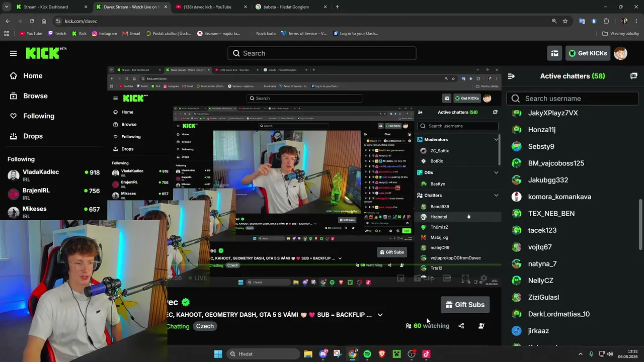Click the largest Gift Subs button
Screen dimensions: 644x362
465,305
